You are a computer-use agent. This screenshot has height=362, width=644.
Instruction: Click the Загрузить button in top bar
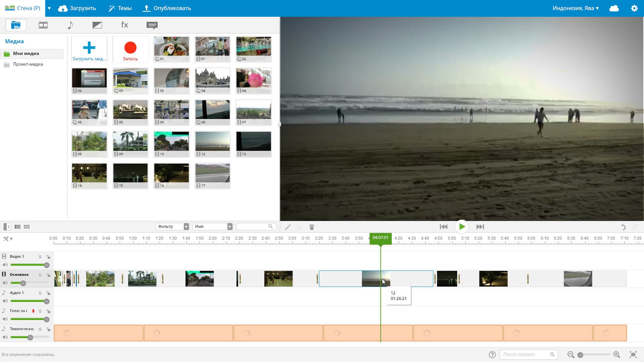[77, 8]
